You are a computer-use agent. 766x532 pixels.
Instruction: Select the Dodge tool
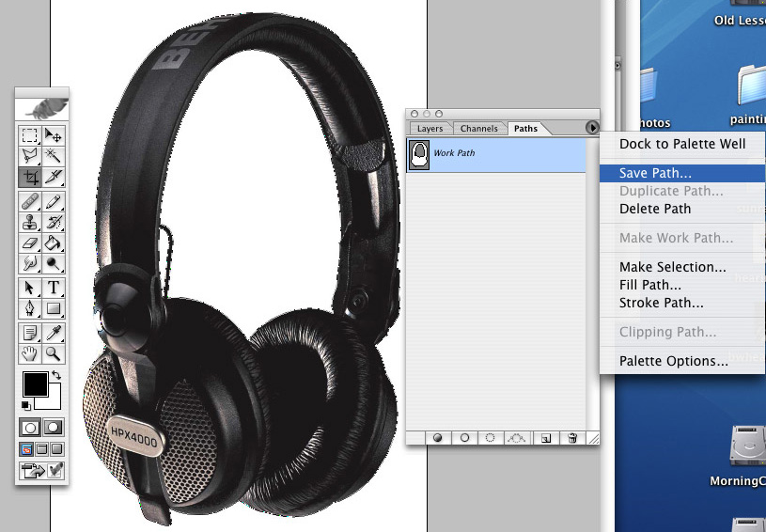click(x=53, y=264)
